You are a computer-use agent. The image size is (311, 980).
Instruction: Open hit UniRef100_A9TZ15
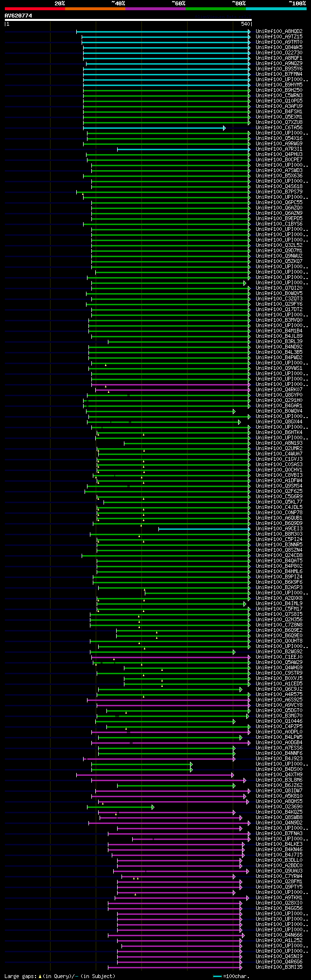tap(279, 37)
